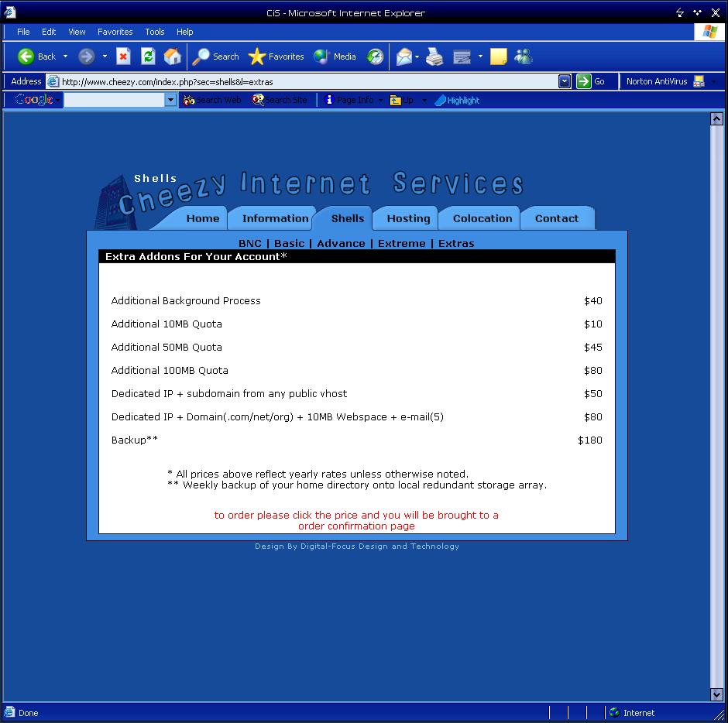Expand the Forward button history dropdown
The image size is (728, 723).
click(x=105, y=57)
